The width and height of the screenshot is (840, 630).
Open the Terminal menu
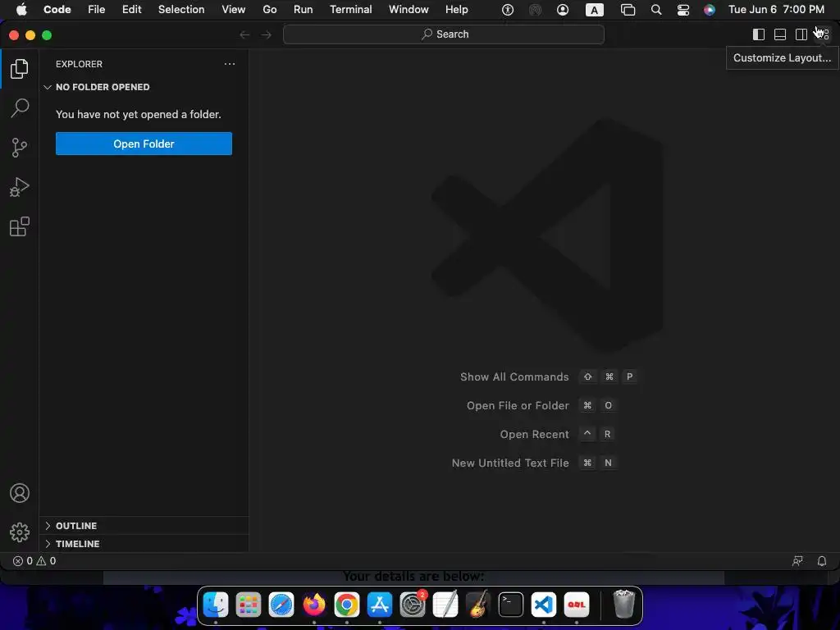[x=351, y=10]
